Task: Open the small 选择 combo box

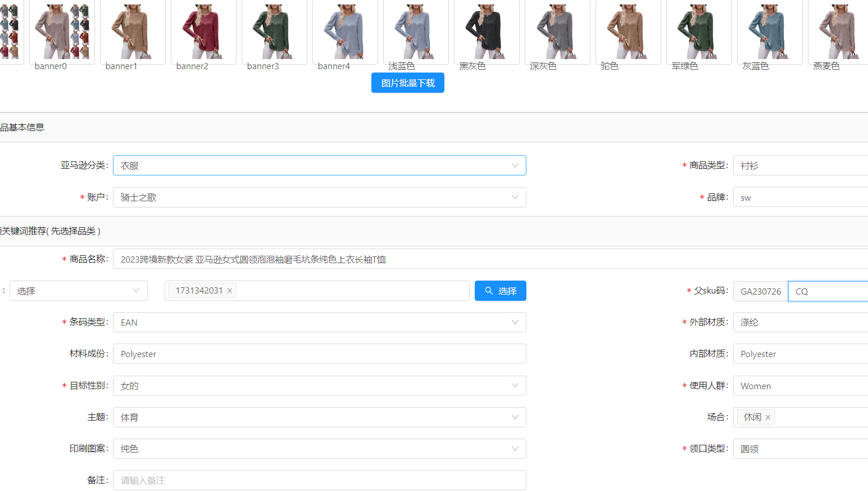Action: point(78,291)
